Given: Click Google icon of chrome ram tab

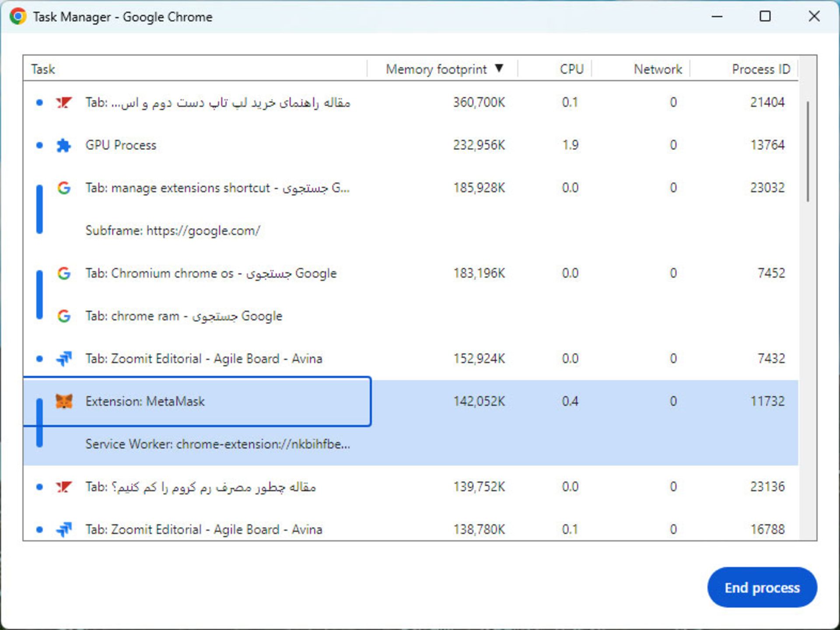Looking at the screenshot, I should click(64, 316).
